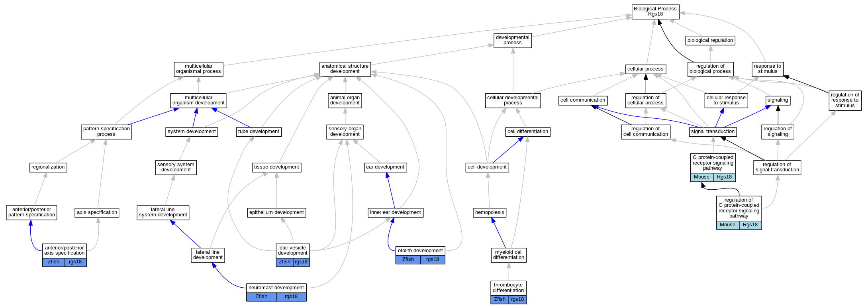Click the 'axis specification' node
The height and width of the screenshot is (308, 868).
[97, 213]
